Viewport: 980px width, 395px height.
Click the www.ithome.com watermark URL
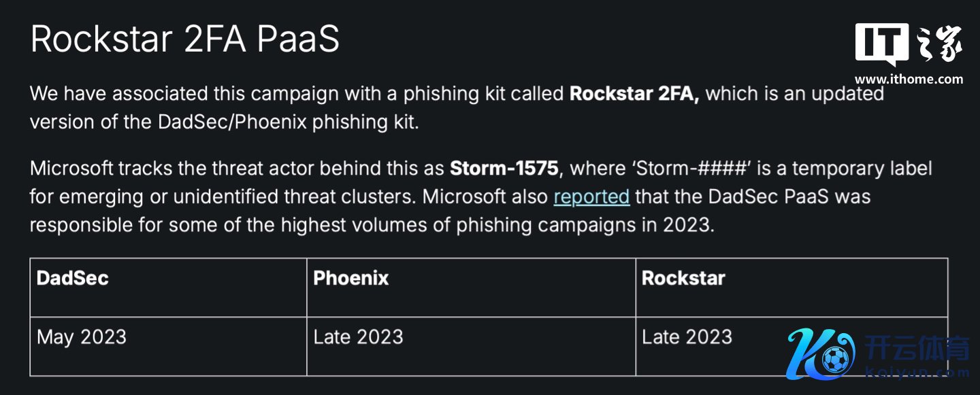click(x=909, y=79)
